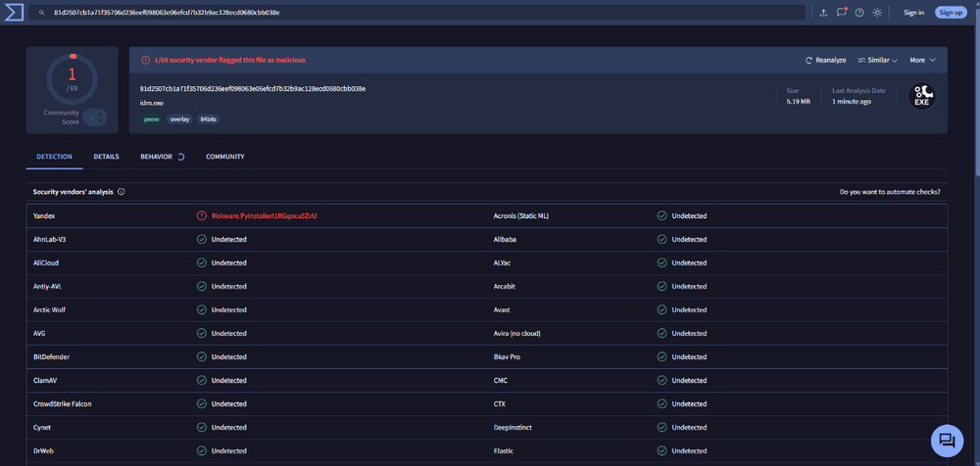Image resolution: width=980 pixels, height=466 pixels.
Task: Click the upload file icon
Action: coord(824,13)
